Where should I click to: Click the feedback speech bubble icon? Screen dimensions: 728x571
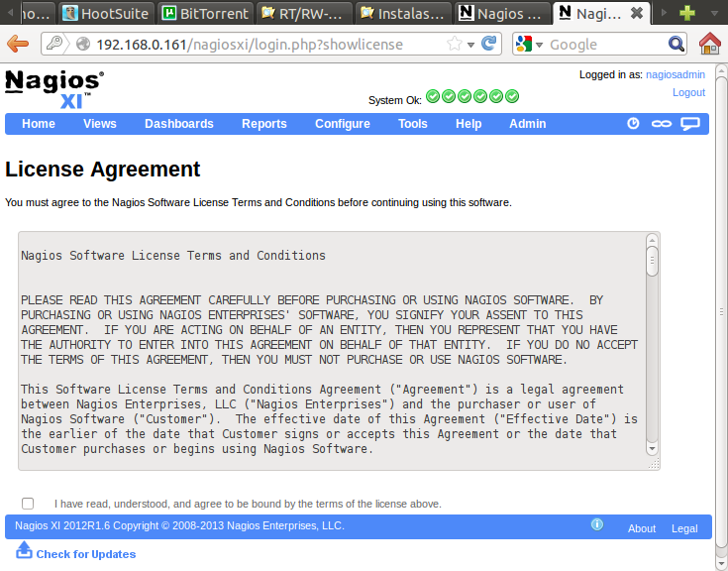click(690, 124)
